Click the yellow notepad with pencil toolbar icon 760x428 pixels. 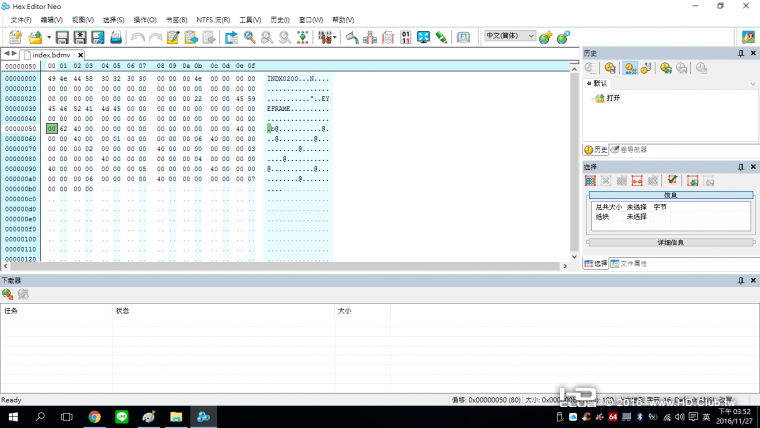point(173,37)
